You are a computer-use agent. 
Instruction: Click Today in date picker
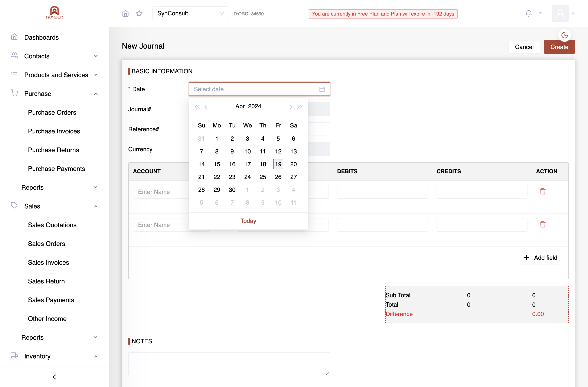[248, 221]
